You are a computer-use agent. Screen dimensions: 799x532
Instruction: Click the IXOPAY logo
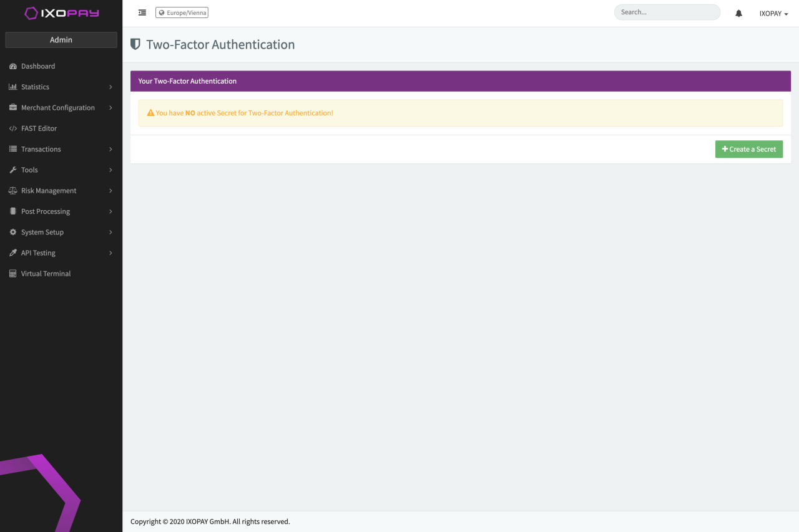pos(61,13)
